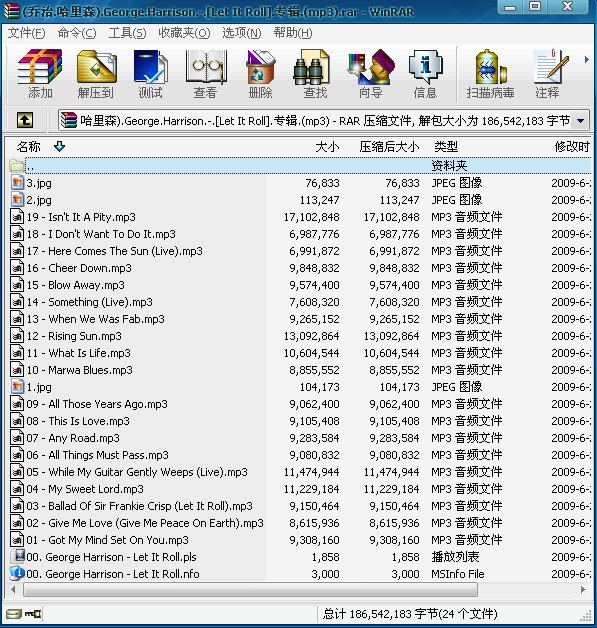Click the image icon of 2.jpg
Image resolution: width=597 pixels, height=628 pixels.
pos(17,199)
